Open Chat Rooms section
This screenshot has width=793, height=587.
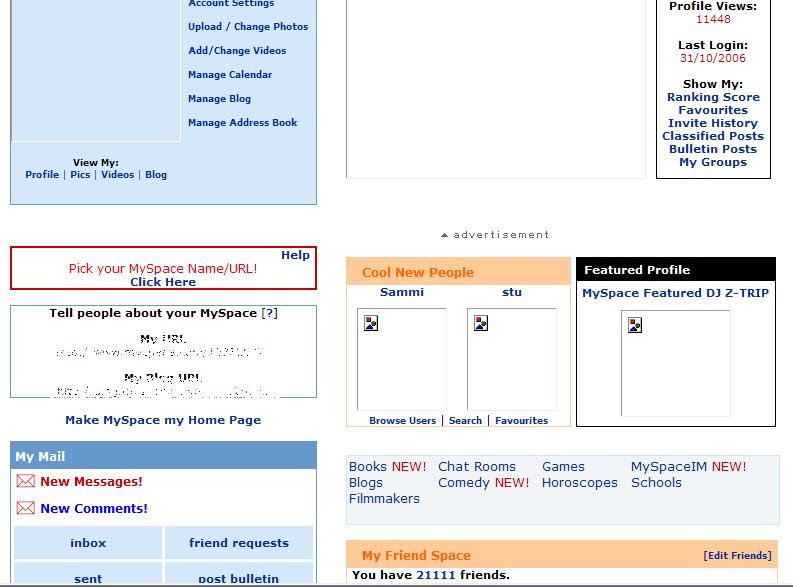coord(477,467)
